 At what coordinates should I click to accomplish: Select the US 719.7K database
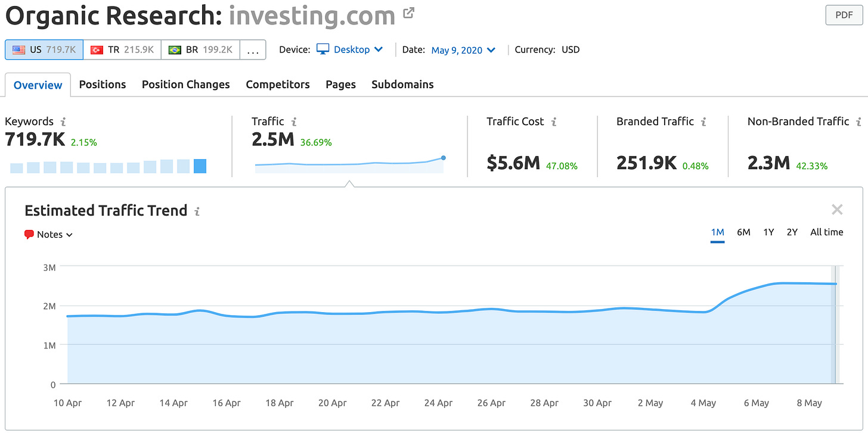44,50
